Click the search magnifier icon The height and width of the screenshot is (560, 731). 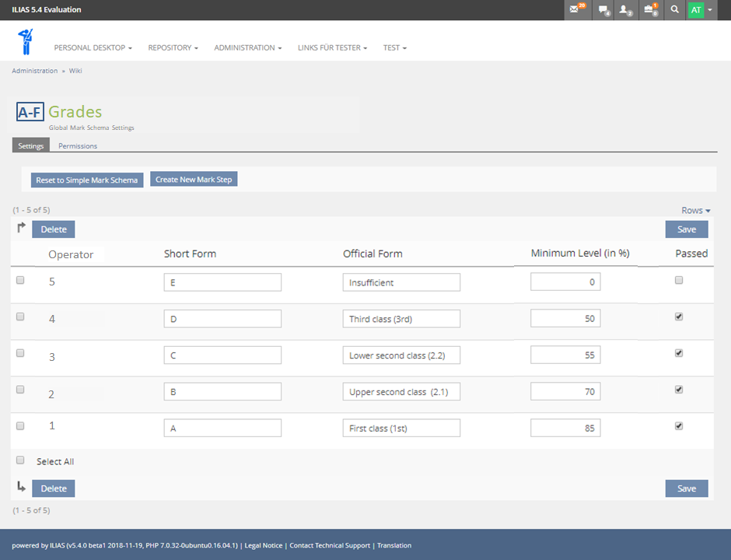[674, 10]
